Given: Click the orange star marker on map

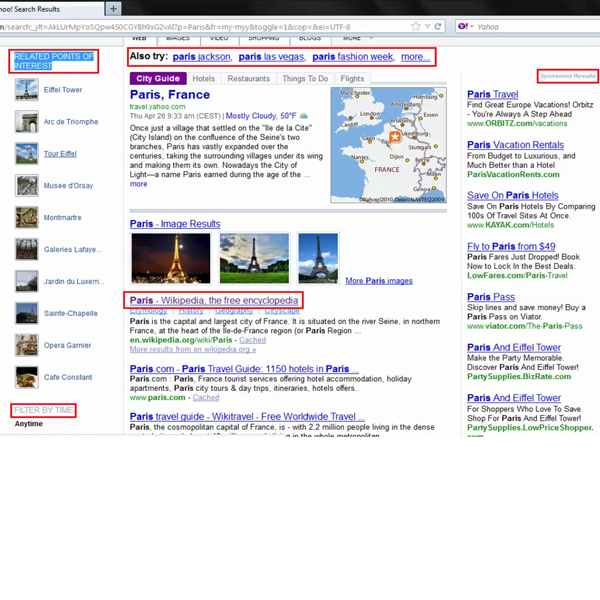Looking at the screenshot, I should pyautogui.click(x=395, y=137).
